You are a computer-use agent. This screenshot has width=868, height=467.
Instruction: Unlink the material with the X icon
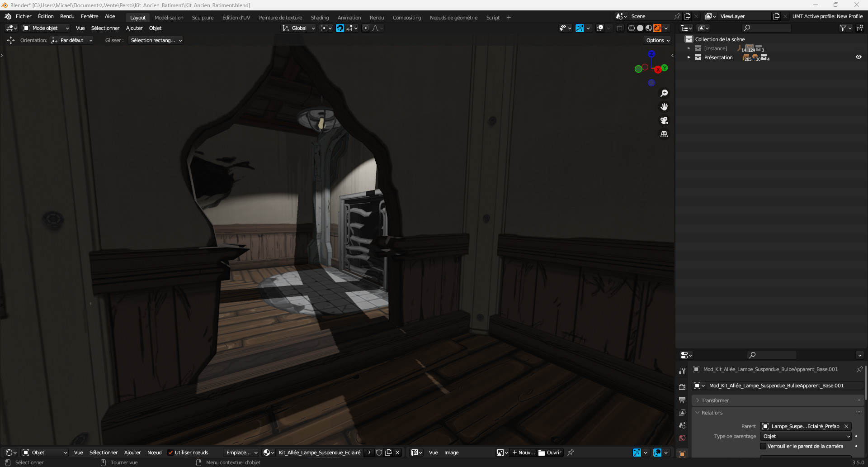point(397,453)
